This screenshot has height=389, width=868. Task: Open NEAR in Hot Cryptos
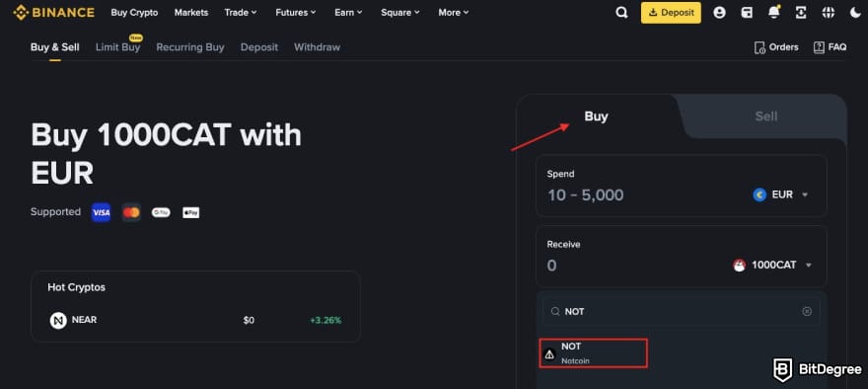coord(196,320)
